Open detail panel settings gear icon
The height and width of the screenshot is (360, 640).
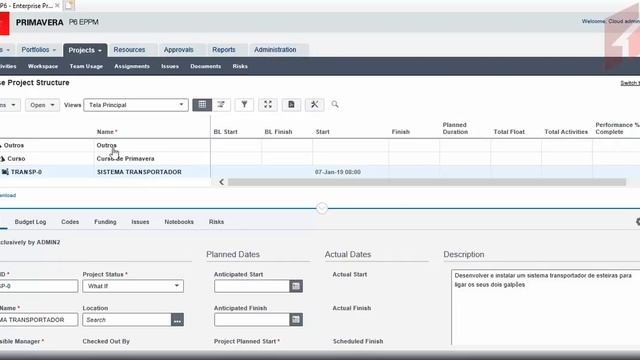pos(638,222)
